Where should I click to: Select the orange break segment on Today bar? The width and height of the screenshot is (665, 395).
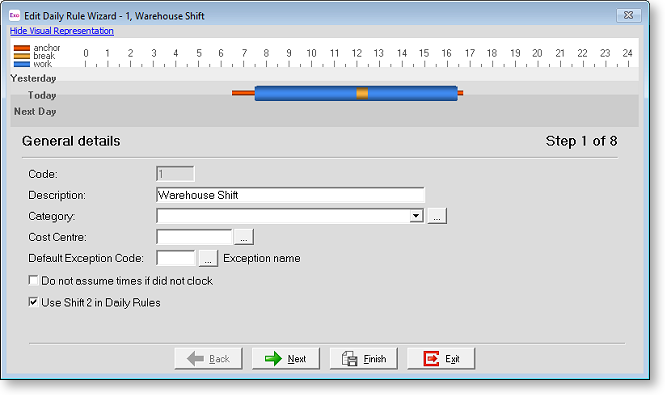362,93
